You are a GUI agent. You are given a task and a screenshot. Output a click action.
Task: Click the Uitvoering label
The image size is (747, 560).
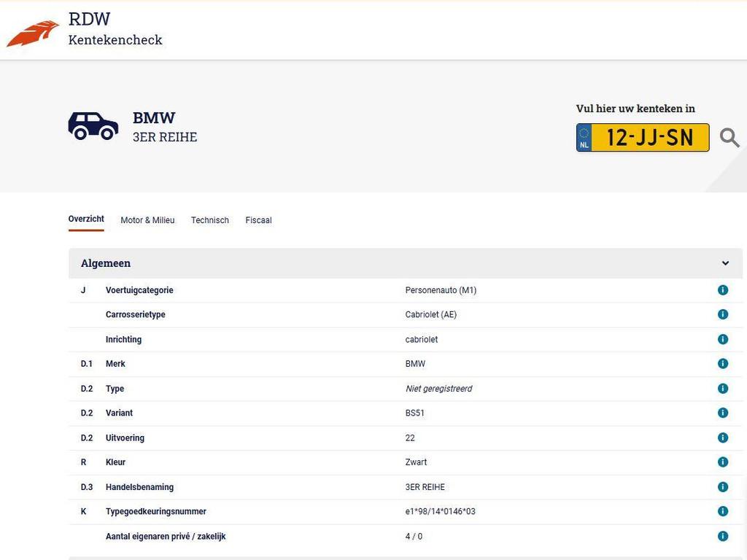tap(125, 437)
